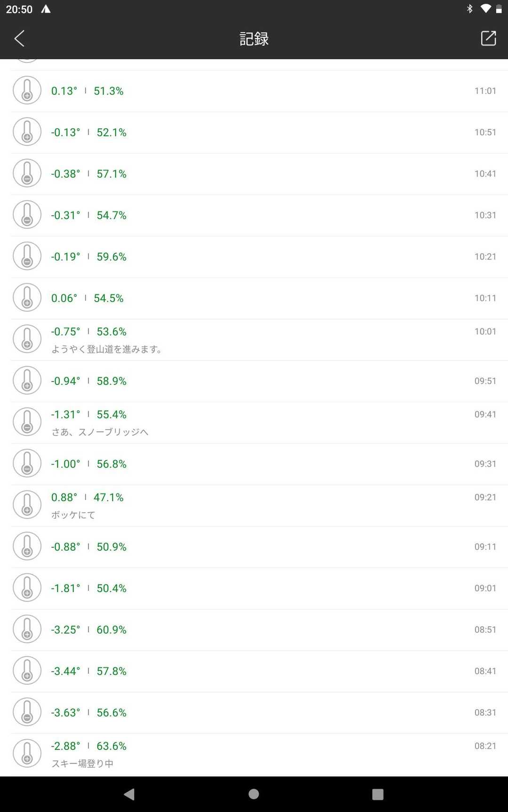508x812 pixels.
Task: Tap the 記録 page title
Action: coord(254,39)
